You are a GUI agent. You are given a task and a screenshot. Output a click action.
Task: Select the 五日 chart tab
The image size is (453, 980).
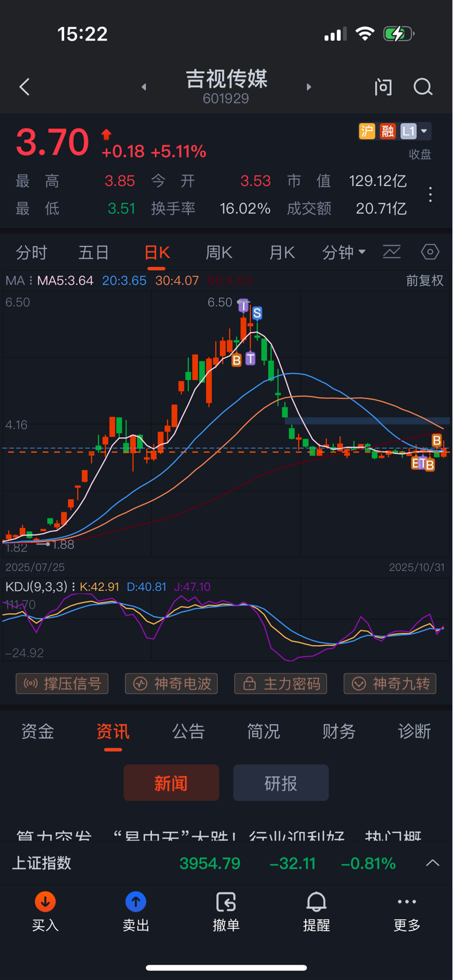(x=94, y=253)
